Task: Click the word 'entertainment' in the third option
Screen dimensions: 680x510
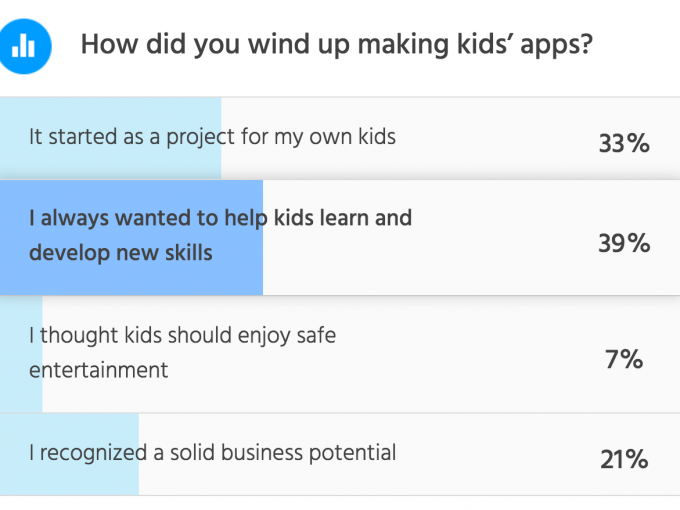Action: (x=98, y=370)
